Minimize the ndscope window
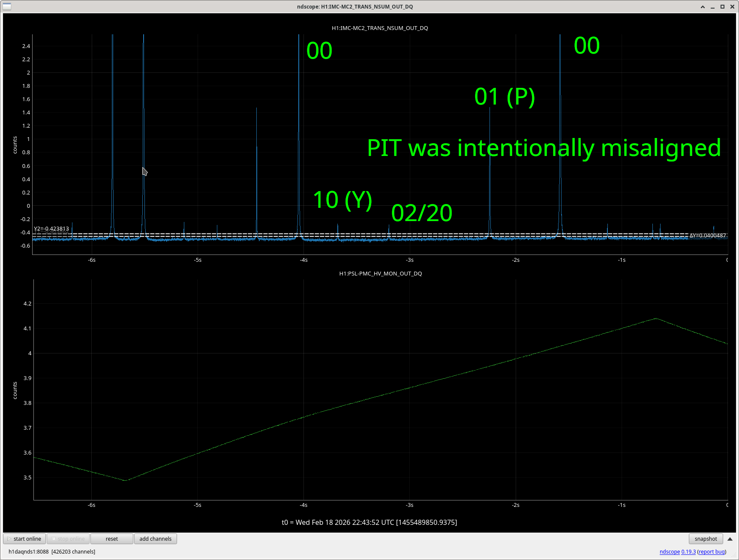The height and width of the screenshot is (560, 739). tap(712, 7)
